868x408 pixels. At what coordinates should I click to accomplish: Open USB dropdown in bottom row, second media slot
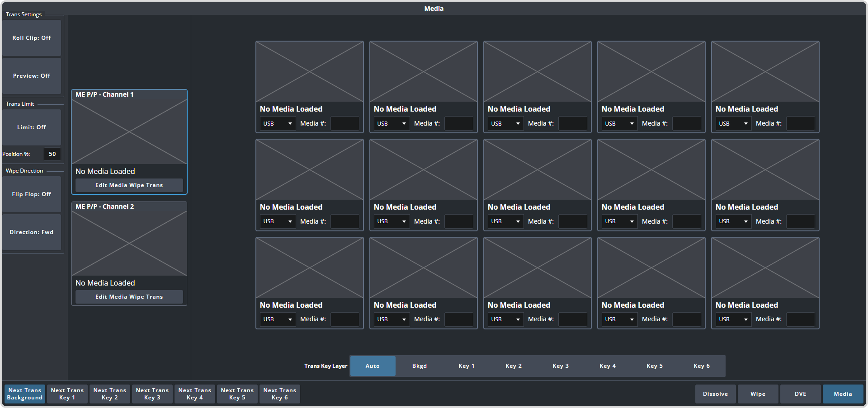tap(392, 319)
